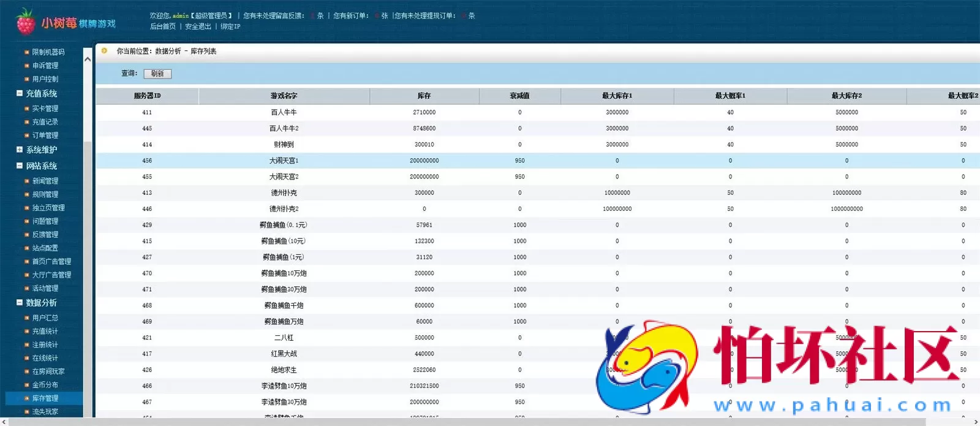Expand the 系统维护 menu group
Image resolution: width=980 pixels, height=426 pixels.
tap(20, 150)
